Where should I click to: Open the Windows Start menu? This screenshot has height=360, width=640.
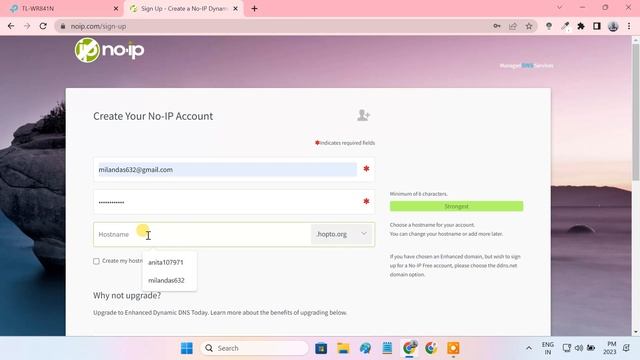point(187,348)
